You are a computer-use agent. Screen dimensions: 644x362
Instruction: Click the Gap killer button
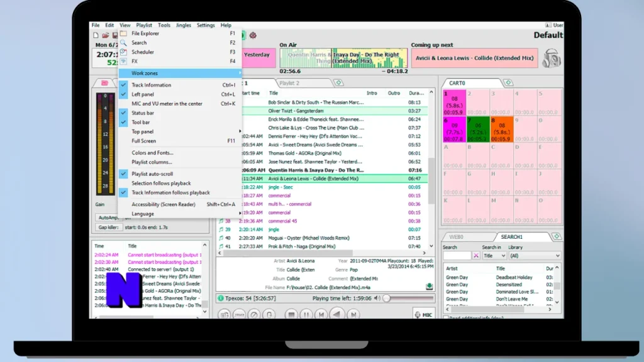click(108, 228)
